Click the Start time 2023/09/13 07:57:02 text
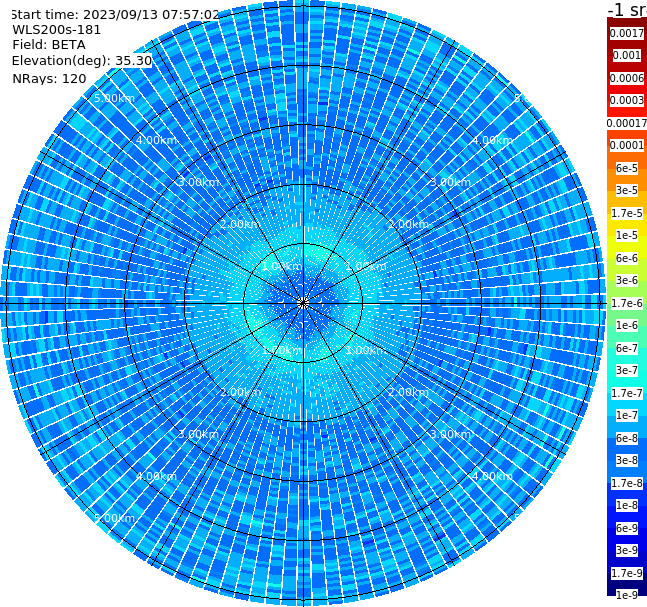This screenshot has height=607, width=647. pos(115,15)
